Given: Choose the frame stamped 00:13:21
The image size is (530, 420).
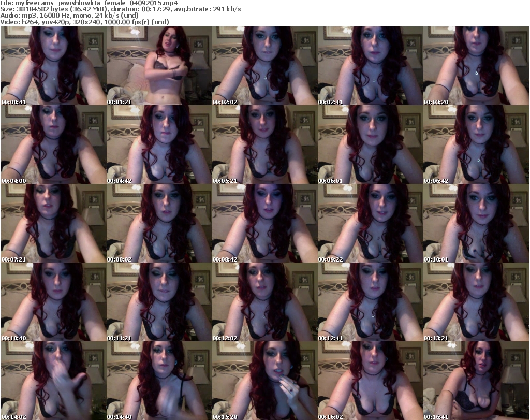Looking at the screenshot, I should pos(476,302).
